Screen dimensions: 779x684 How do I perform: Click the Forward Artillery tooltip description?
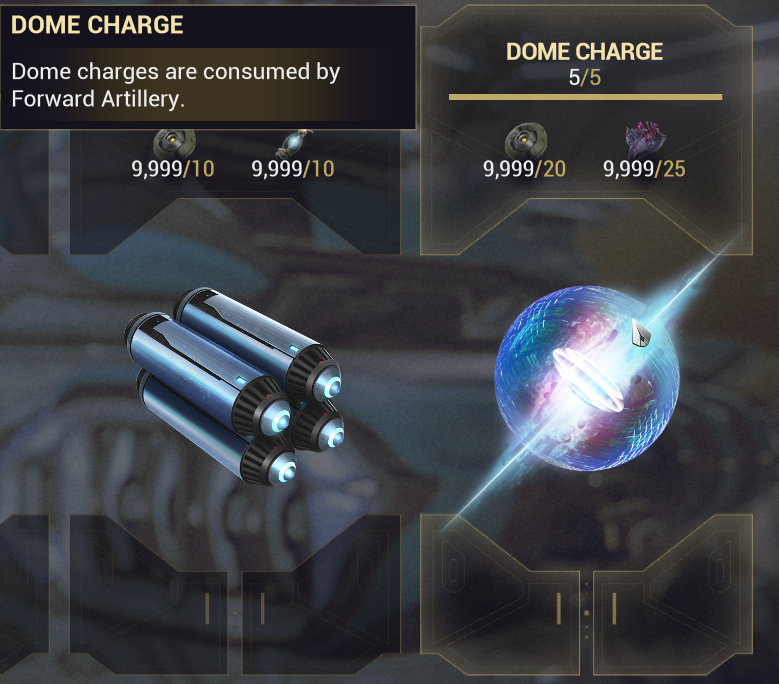tap(175, 85)
